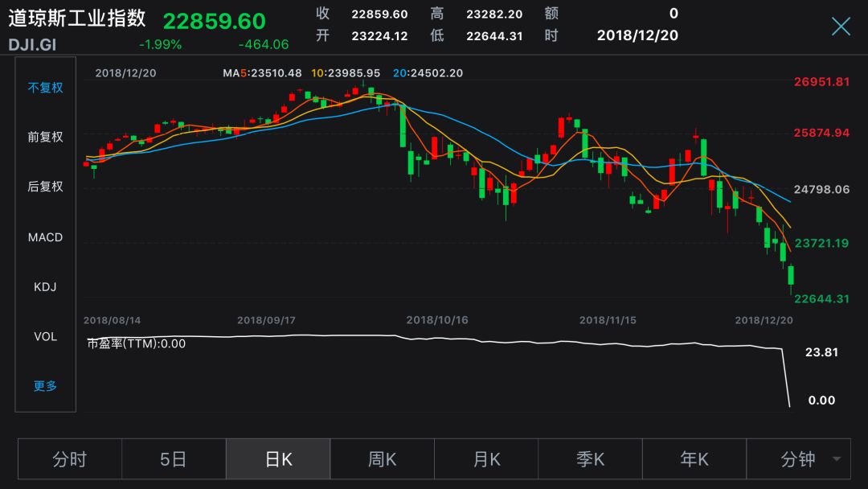Select 不复权 adjustment mode
Viewport: 868px width, 489px height.
coord(45,88)
